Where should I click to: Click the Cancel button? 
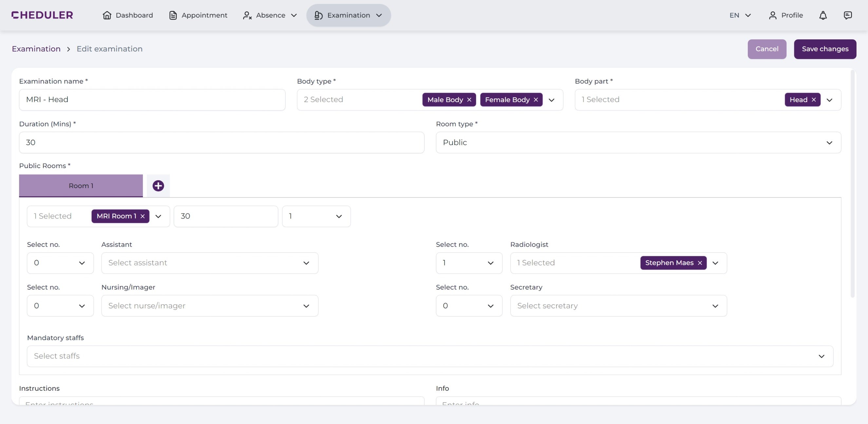coord(766,49)
